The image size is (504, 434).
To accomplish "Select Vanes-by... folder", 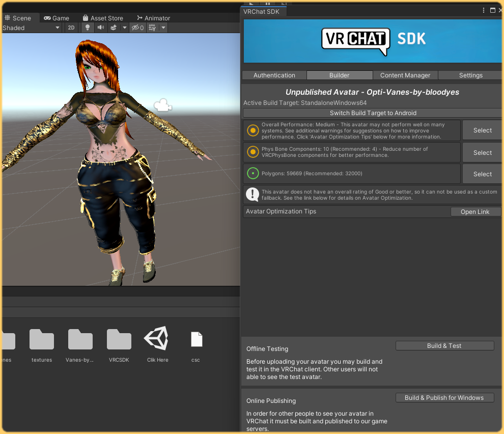I will pos(80,345).
